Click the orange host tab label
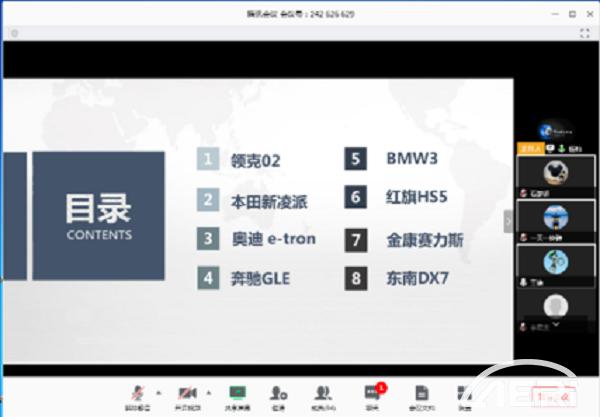Image resolution: width=600 pixels, height=417 pixels. [529, 148]
